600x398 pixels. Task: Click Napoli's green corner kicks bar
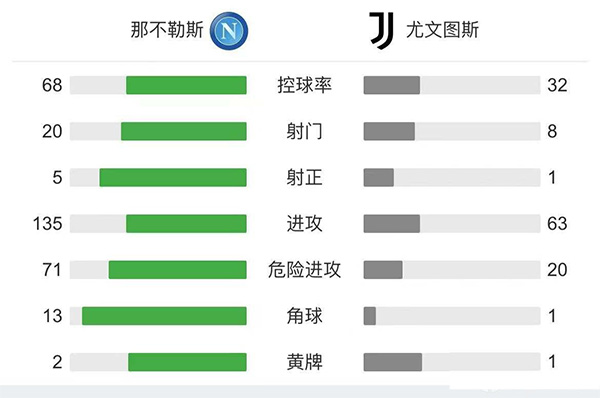[x=164, y=316]
